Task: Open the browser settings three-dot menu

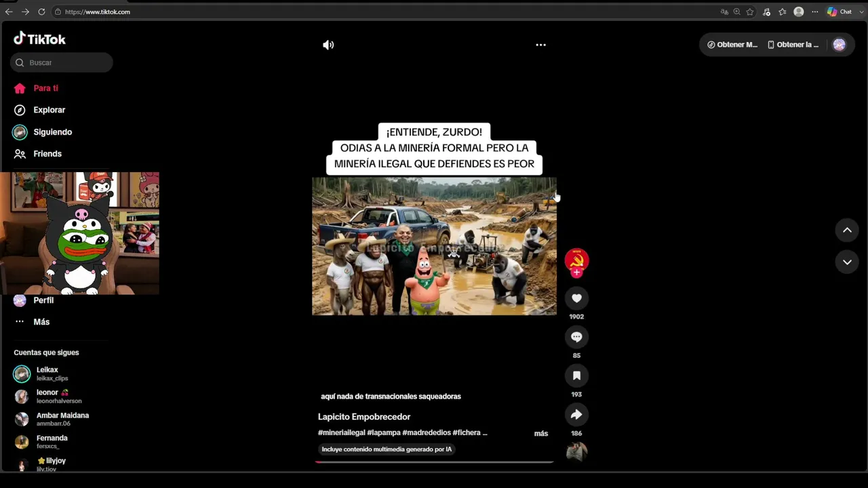Action: (x=814, y=12)
